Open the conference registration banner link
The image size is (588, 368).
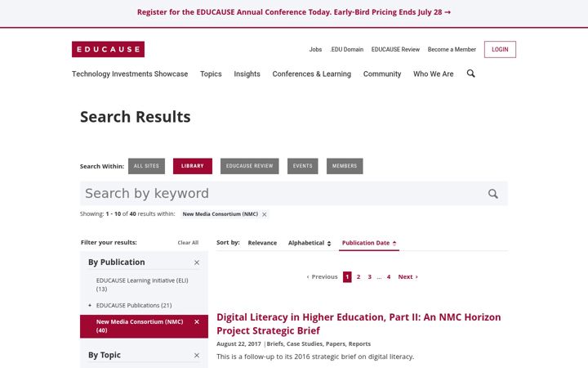pyautogui.click(x=294, y=12)
